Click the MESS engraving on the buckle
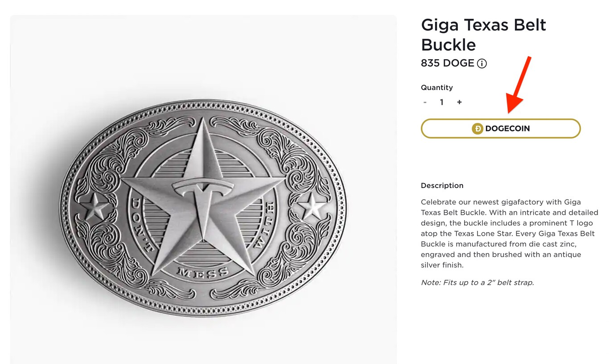 [x=203, y=271]
